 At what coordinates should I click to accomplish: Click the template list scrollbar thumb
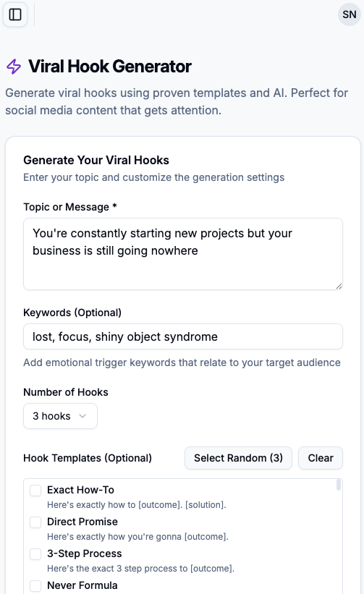pos(339,485)
